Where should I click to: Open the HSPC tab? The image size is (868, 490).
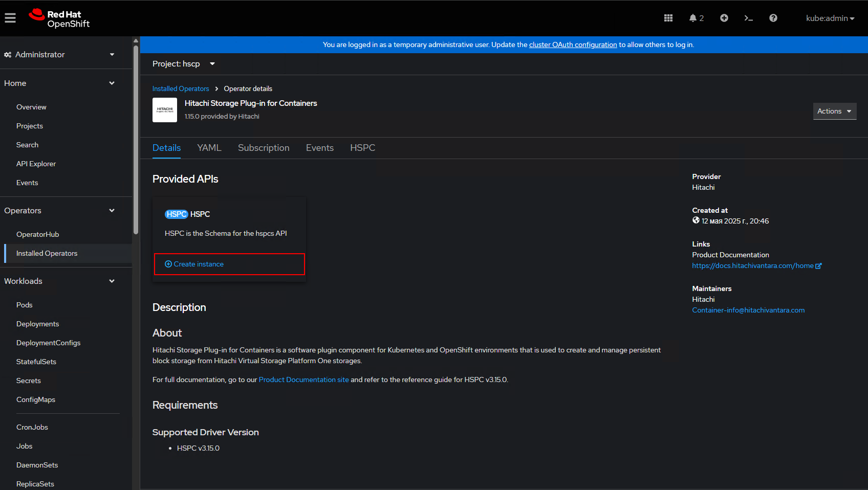[x=362, y=148]
